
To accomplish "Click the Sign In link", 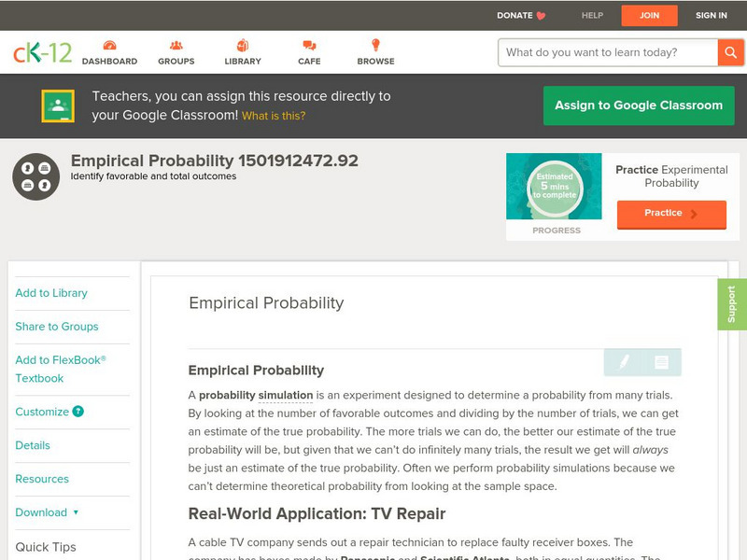I will (x=711, y=15).
